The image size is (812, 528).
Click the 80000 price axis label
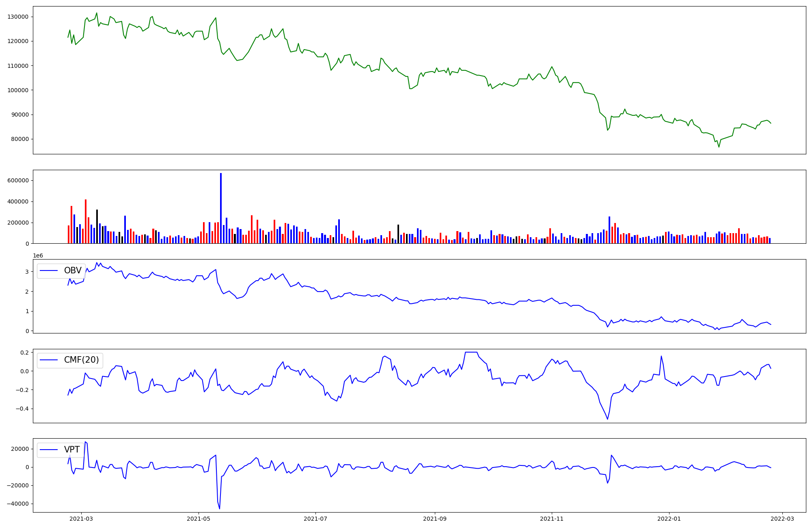[x=19, y=139]
